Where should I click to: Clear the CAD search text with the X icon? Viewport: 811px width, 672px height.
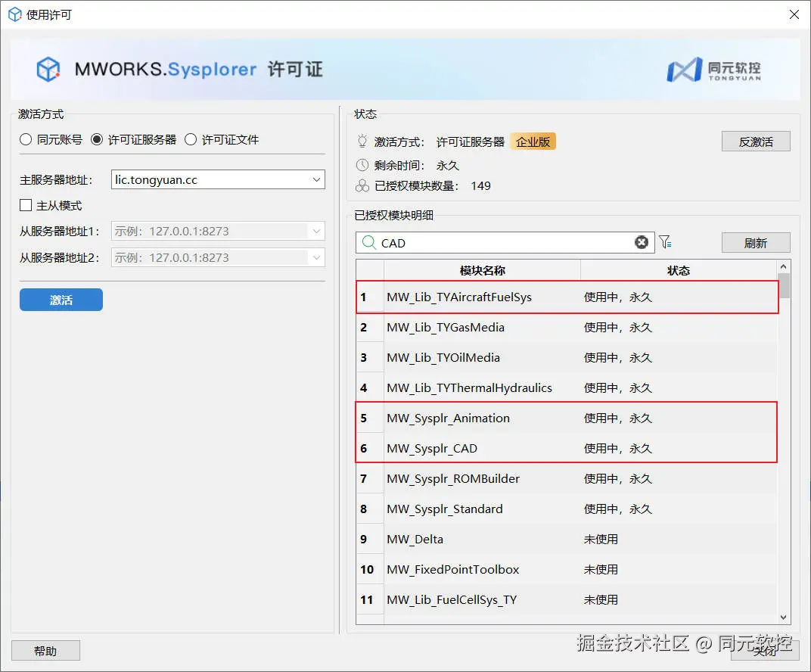pyautogui.click(x=642, y=242)
